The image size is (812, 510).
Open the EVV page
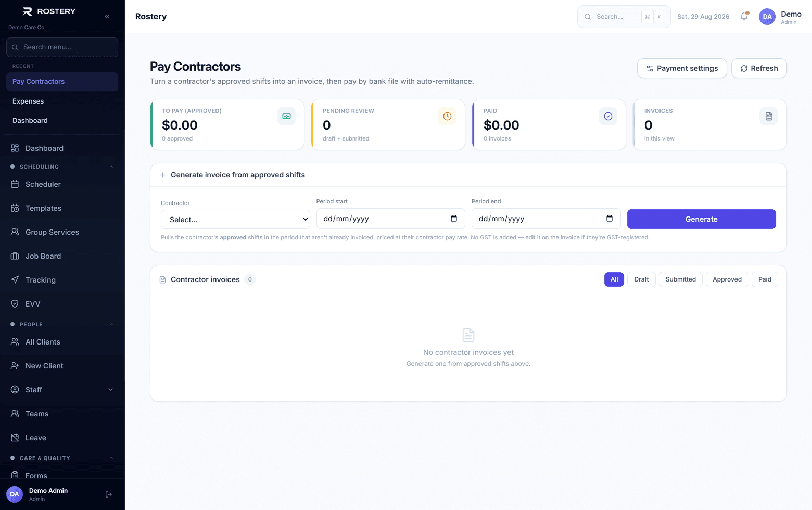tap(62, 304)
